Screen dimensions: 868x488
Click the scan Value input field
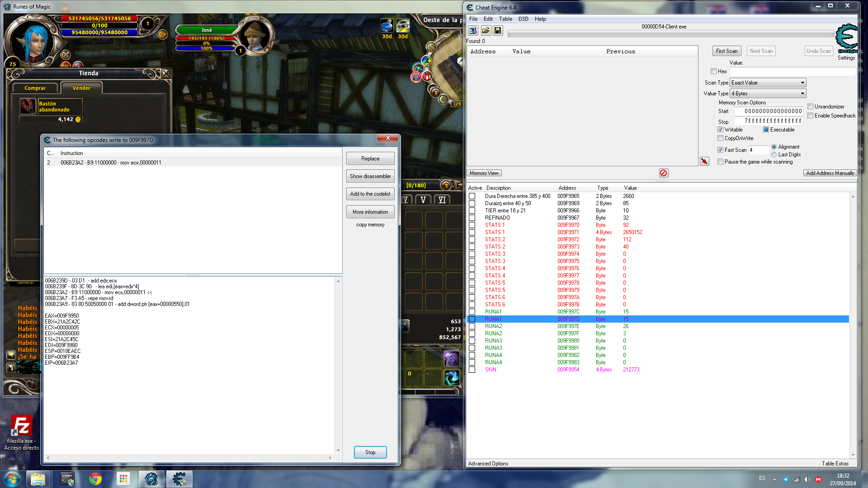pyautogui.click(x=793, y=71)
